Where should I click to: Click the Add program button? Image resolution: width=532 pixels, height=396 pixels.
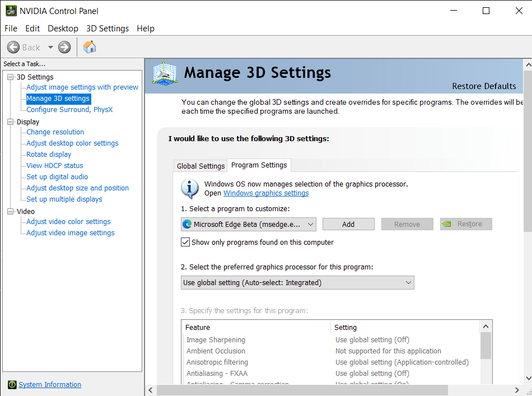point(348,224)
